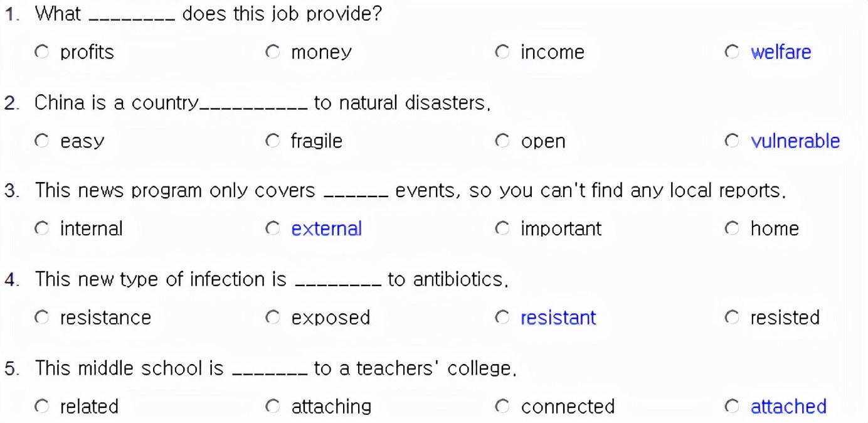The image size is (868, 423).
Task: Choose 'easy' for question 2
Action: pos(42,141)
